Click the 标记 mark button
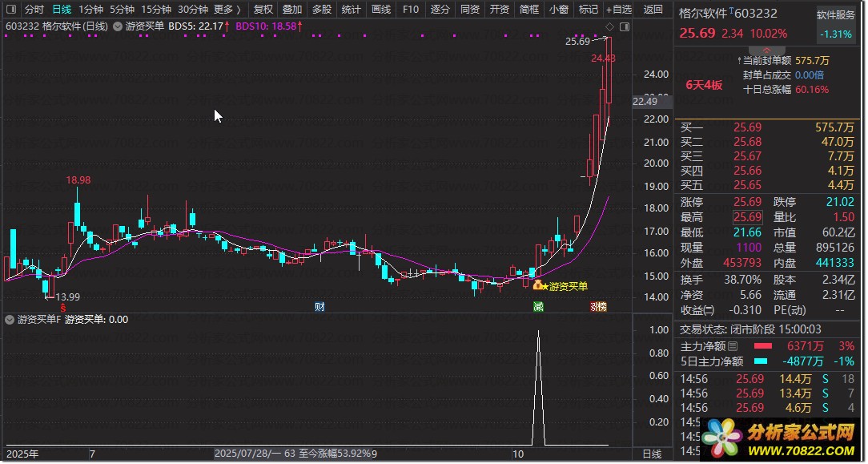 [x=588, y=10]
